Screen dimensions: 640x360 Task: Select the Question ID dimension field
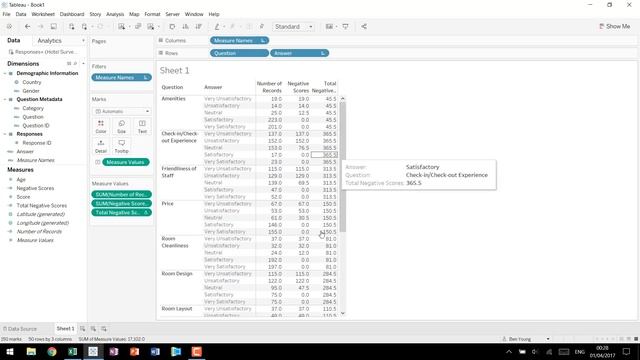click(36, 125)
